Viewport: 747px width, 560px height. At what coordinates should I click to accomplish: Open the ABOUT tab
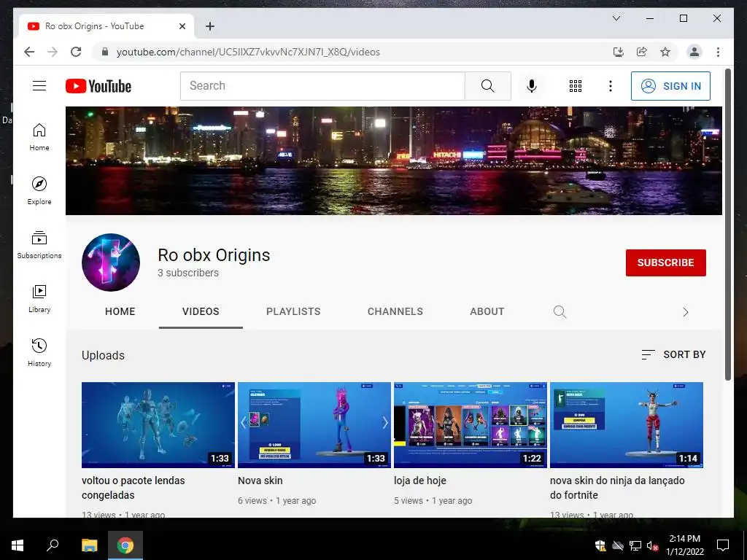click(487, 311)
